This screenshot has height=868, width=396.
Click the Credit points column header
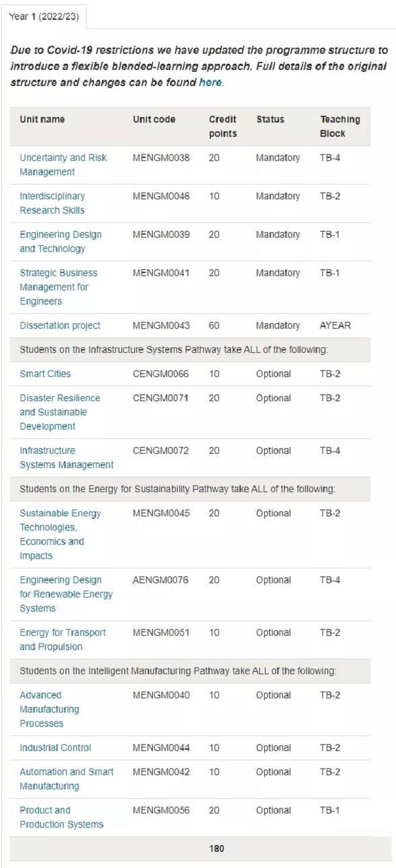pyautogui.click(x=223, y=126)
